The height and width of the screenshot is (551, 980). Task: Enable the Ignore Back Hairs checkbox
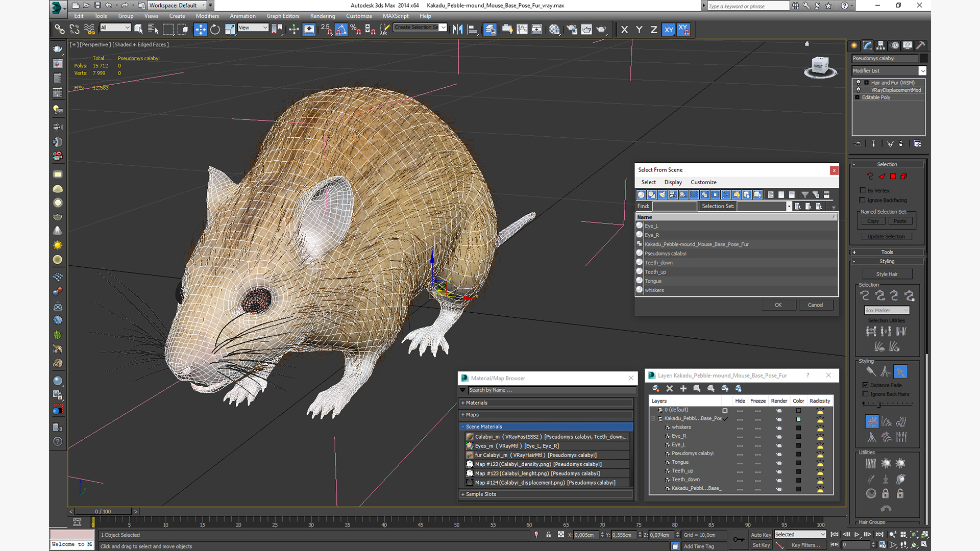point(865,394)
